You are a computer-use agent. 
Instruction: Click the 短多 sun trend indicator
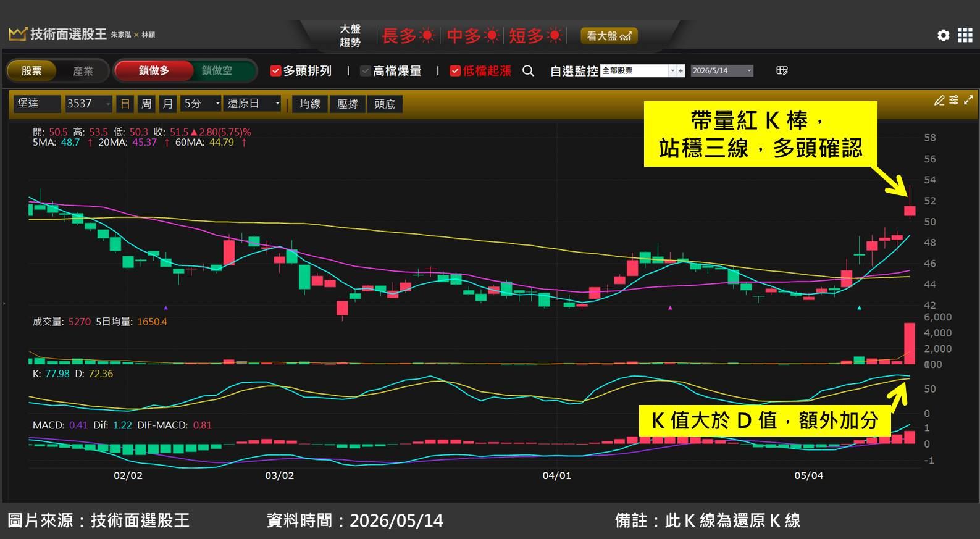point(536,36)
